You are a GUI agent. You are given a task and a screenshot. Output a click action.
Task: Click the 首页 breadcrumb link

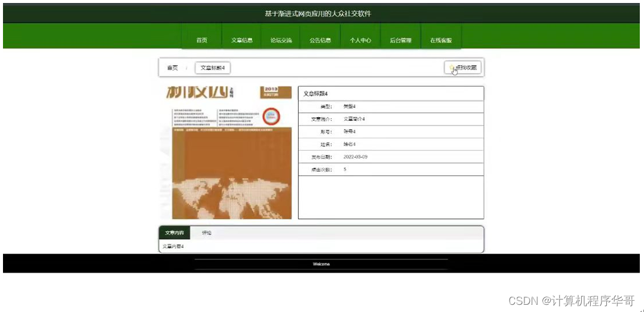(173, 68)
